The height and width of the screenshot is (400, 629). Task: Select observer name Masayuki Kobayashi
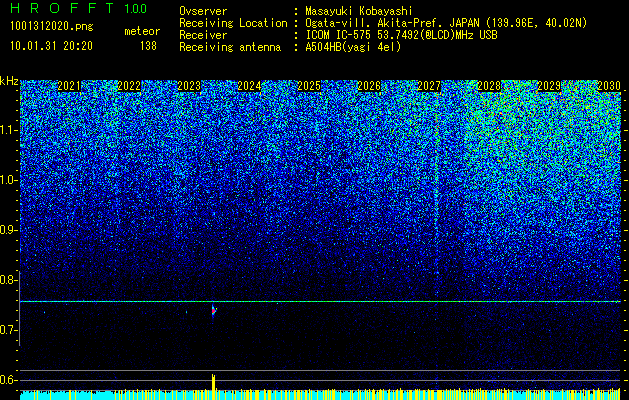[x=359, y=11]
